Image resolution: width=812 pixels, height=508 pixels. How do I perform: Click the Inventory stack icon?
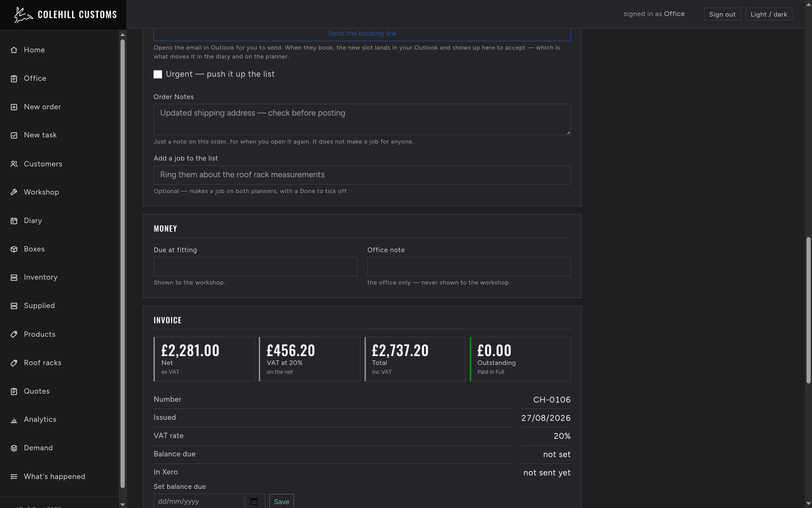(x=14, y=278)
